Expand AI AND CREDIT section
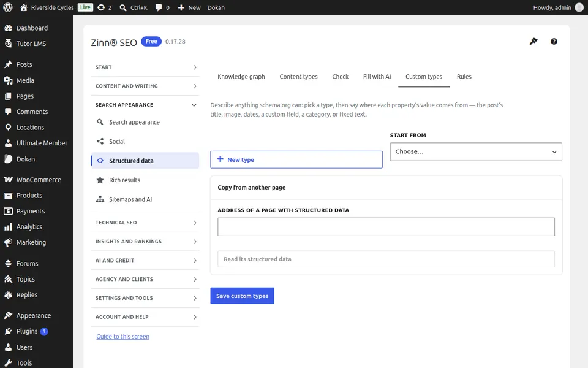This screenshot has width=588, height=368. [145, 260]
